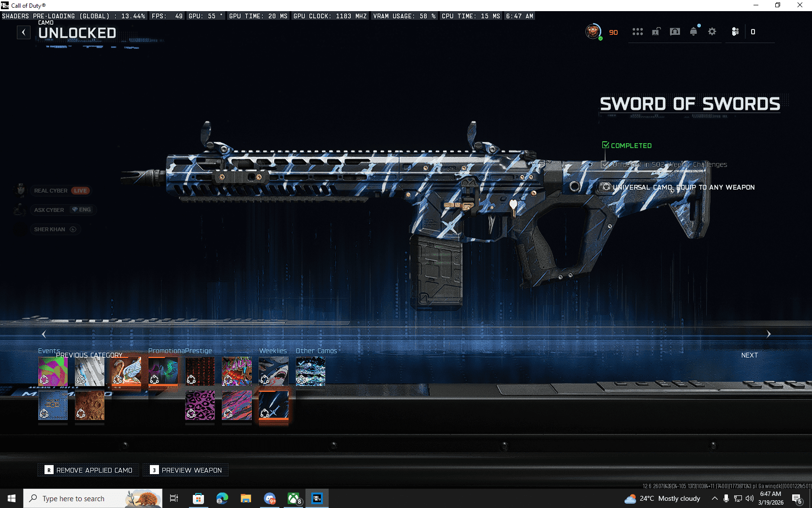The image size is (812, 508).
Task: Select the shark camo thumbnail
Action: [x=274, y=371]
